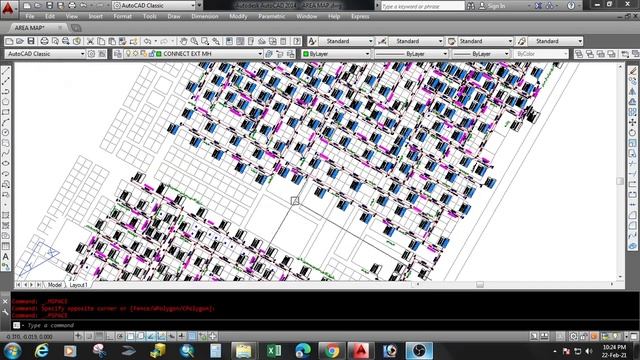The height and width of the screenshot is (360, 640).
Task: Open the AutoCAD Classic workspace dropdown in title bar
Action: [154, 6]
